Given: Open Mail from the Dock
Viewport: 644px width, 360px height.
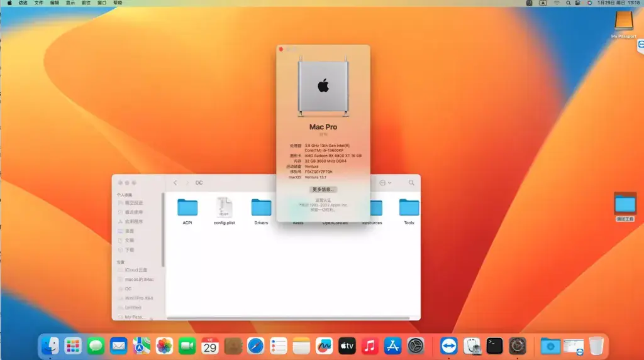Looking at the screenshot, I should click(x=119, y=346).
